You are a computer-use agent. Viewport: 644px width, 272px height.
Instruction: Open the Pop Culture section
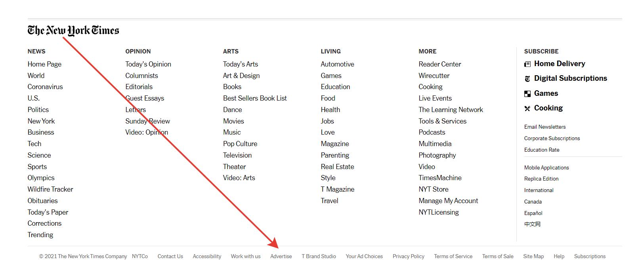pos(240,144)
